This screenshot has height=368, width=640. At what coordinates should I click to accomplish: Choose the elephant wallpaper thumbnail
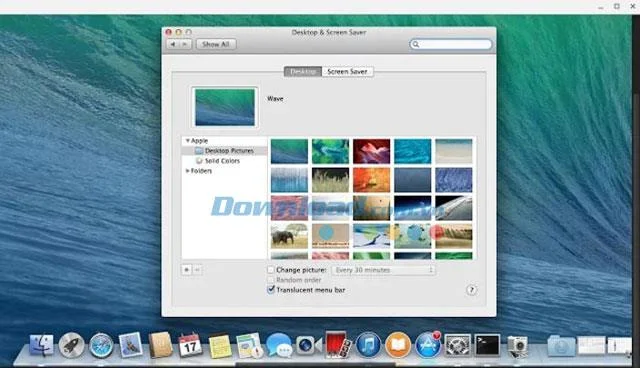(x=289, y=236)
